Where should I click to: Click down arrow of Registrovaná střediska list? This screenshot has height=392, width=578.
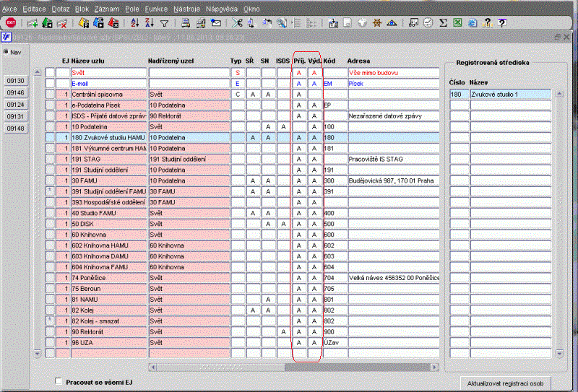pyautogui.click(x=559, y=354)
